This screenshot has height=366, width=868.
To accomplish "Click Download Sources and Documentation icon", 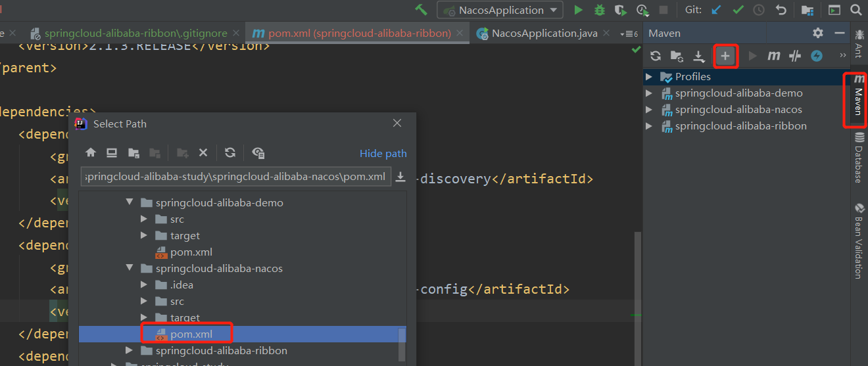I will coord(699,56).
